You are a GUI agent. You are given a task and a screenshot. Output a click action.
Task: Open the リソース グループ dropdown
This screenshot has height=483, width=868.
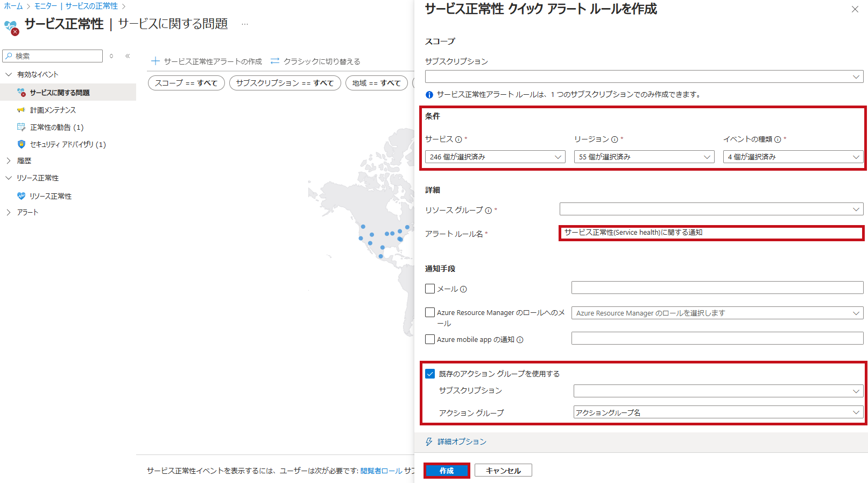(711, 209)
